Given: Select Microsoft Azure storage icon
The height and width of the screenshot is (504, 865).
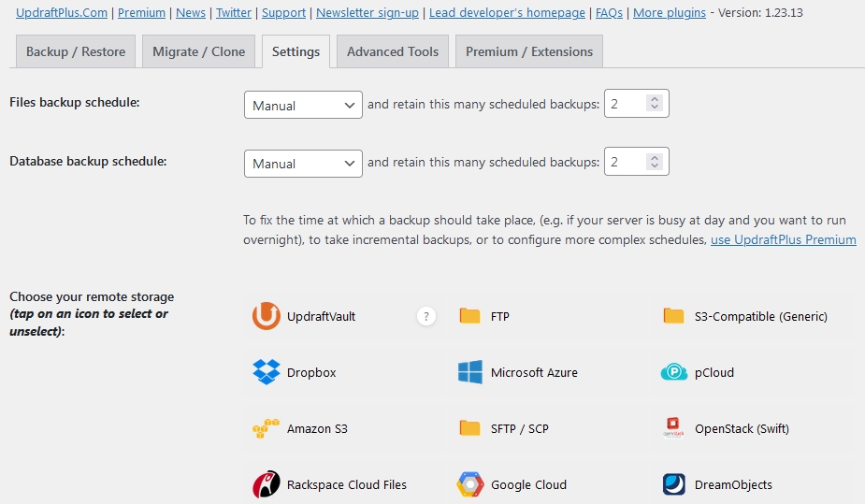Looking at the screenshot, I should pos(470,372).
